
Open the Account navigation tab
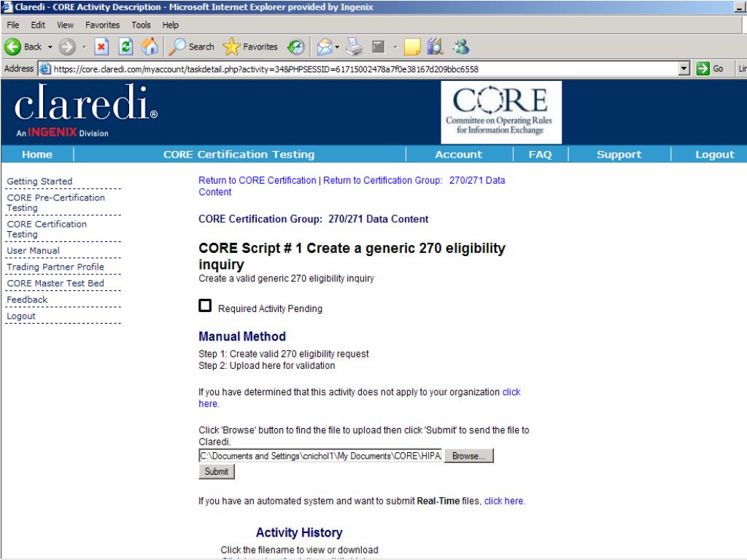click(459, 155)
